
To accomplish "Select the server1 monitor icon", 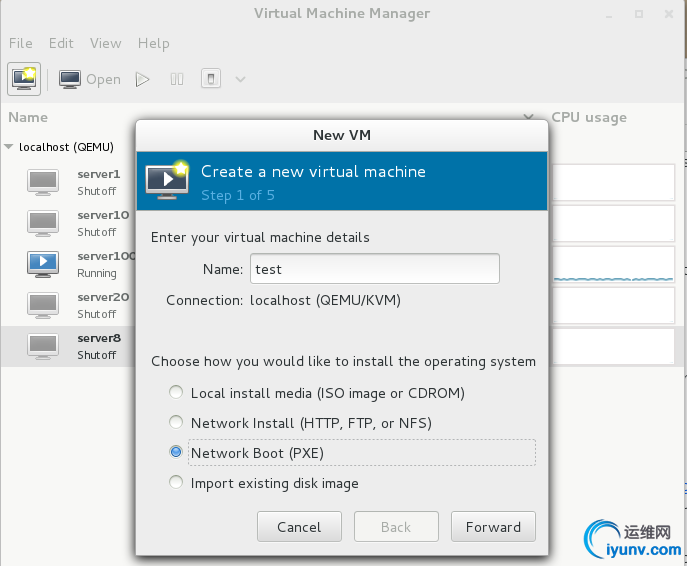I will pyautogui.click(x=42, y=182).
